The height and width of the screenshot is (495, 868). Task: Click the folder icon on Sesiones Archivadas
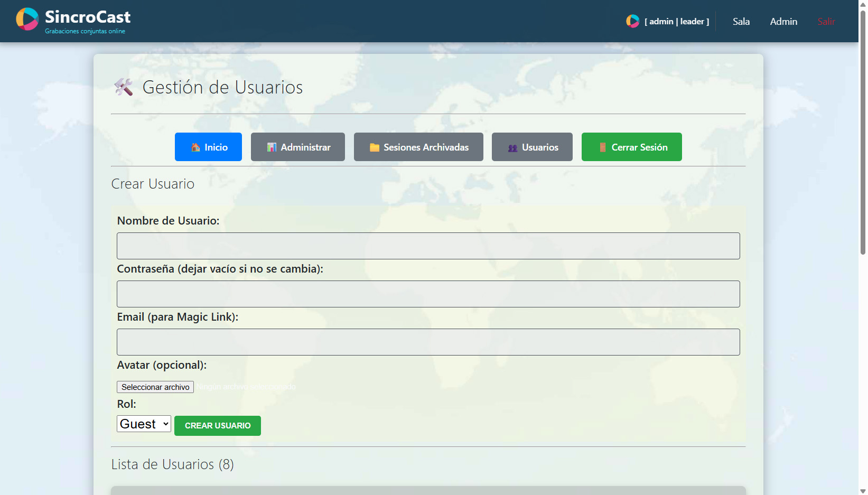click(375, 147)
